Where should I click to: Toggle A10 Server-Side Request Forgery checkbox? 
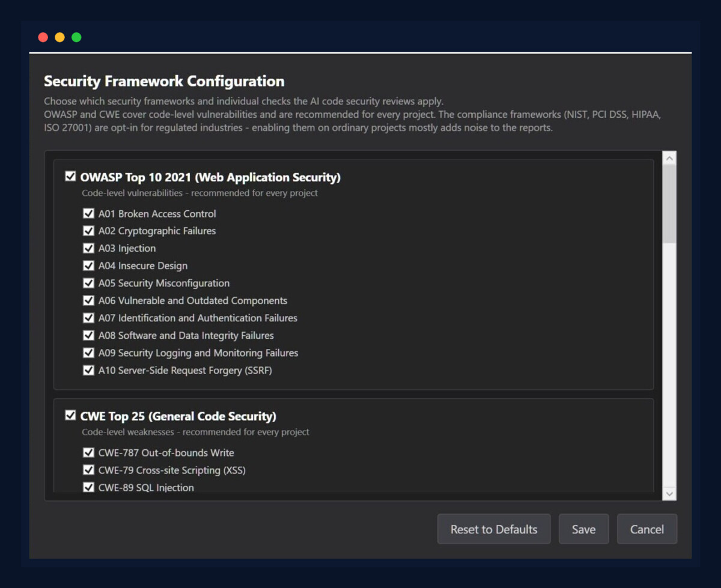pyautogui.click(x=88, y=370)
